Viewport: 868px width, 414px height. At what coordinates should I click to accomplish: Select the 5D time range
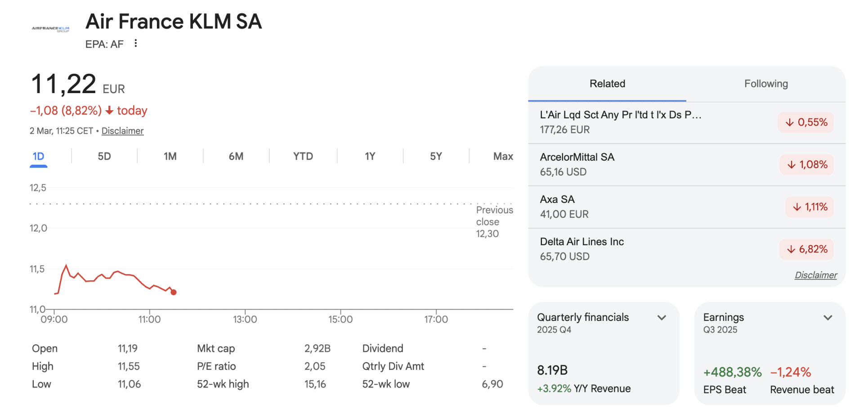(104, 156)
